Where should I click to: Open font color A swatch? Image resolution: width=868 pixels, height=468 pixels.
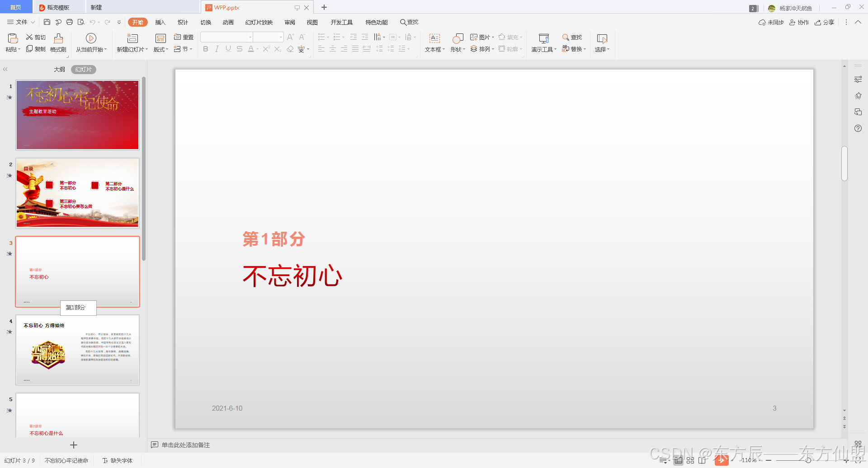(x=251, y=49)
